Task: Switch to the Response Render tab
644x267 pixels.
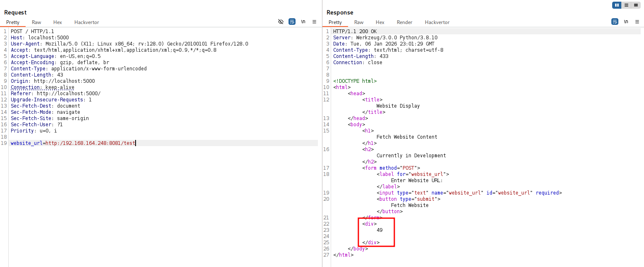Action: pyautogui.click(x=404, y=22)
